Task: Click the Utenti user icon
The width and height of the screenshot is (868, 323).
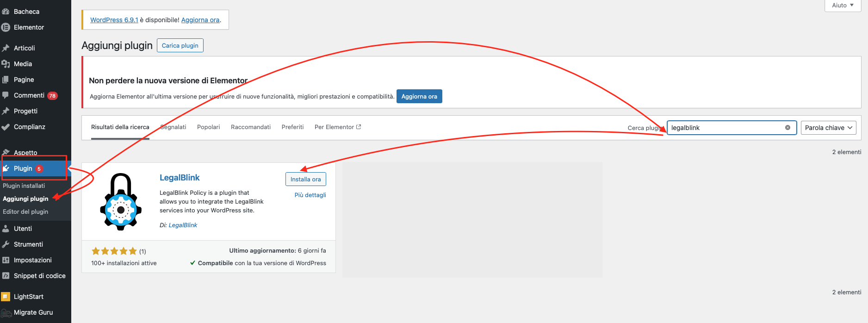Action: (6, 229)
